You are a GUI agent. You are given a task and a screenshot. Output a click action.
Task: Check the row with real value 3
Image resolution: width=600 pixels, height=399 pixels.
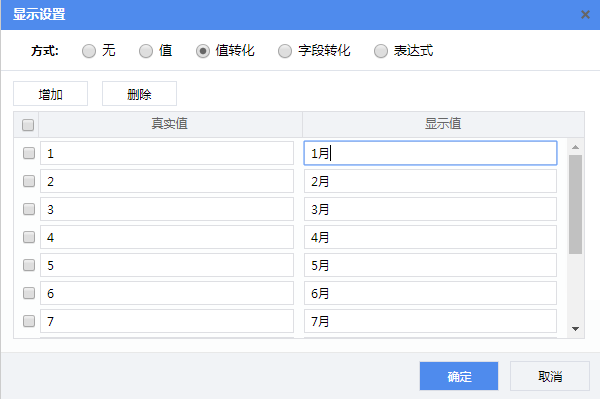(x=29, y=209)
